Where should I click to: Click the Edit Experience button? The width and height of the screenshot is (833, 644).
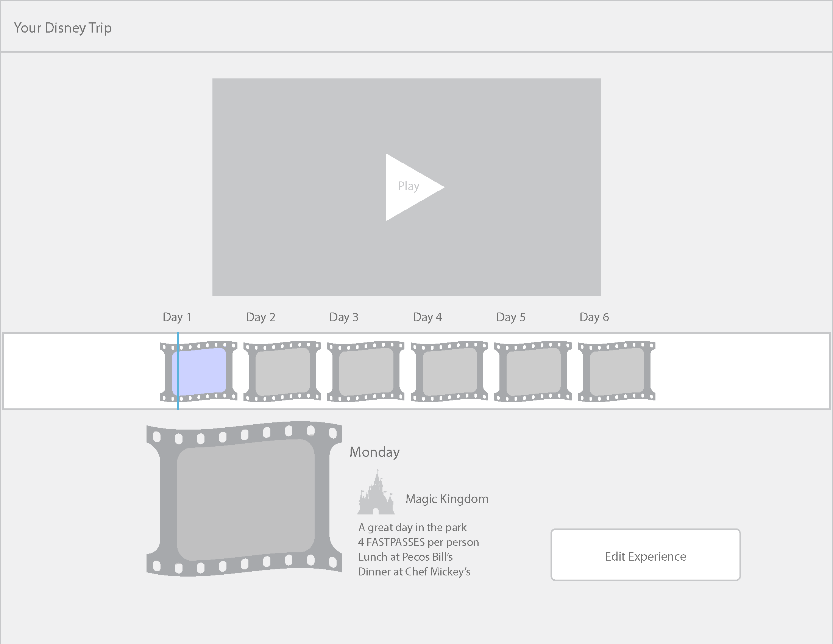point(645,555)
